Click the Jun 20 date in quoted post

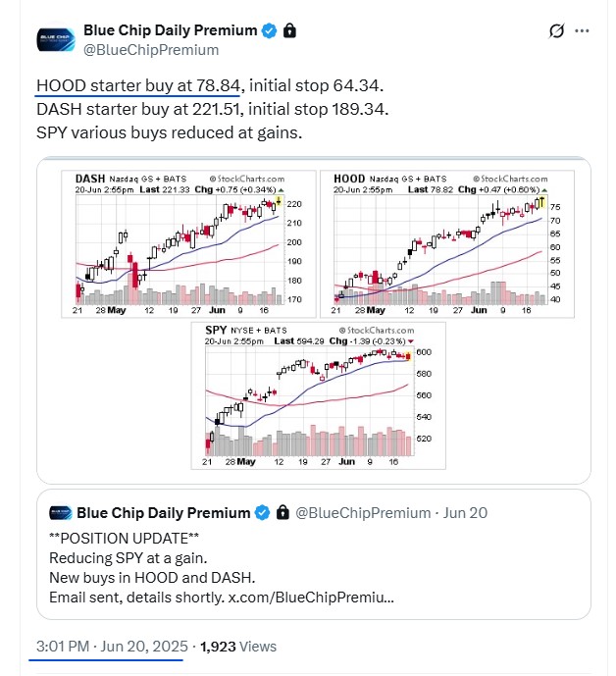click(465, 512)
